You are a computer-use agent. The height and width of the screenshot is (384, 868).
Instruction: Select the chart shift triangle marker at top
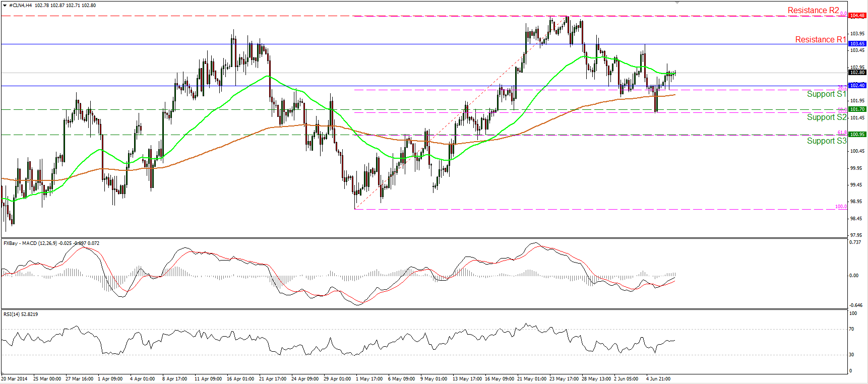tap(677, 3)
